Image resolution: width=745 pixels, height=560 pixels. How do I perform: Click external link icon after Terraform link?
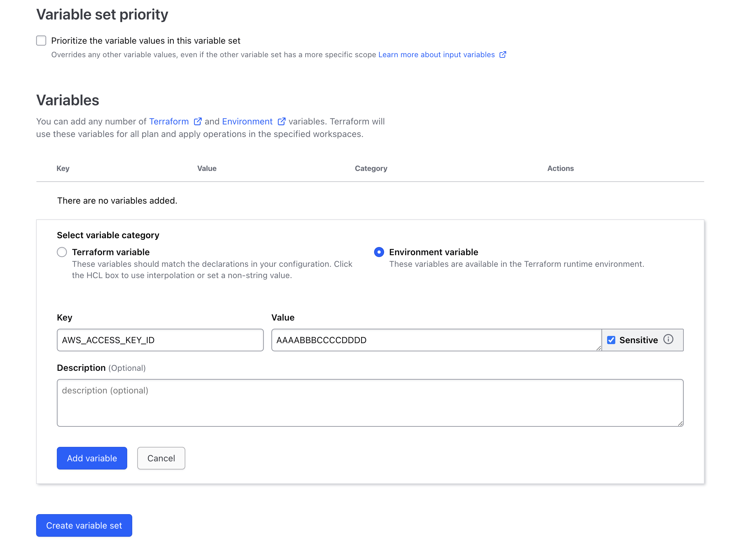coord(198,121)
